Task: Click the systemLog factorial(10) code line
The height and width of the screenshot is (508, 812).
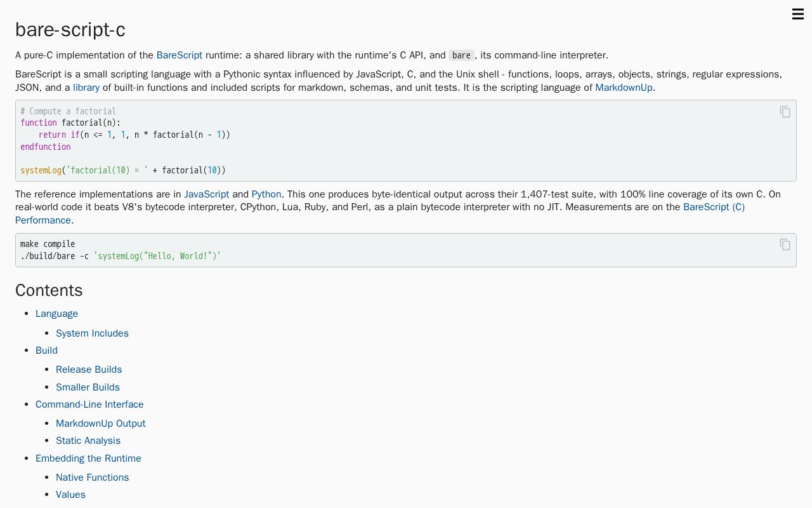Action: [x=123, y=170]
